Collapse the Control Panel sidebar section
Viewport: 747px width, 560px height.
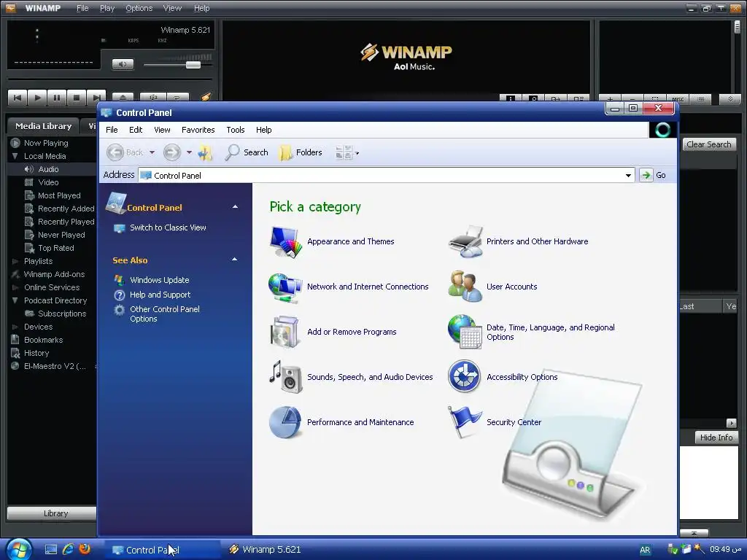click(235, 206)
